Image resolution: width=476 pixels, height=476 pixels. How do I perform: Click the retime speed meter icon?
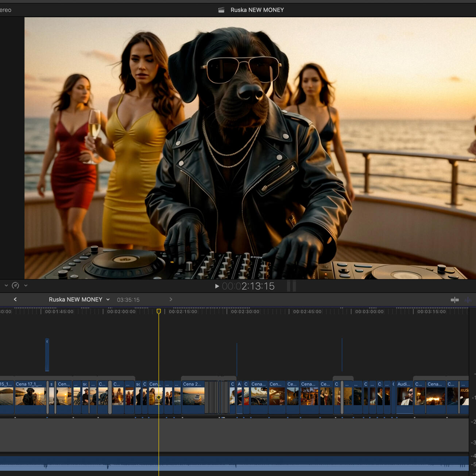click(15, 286)
